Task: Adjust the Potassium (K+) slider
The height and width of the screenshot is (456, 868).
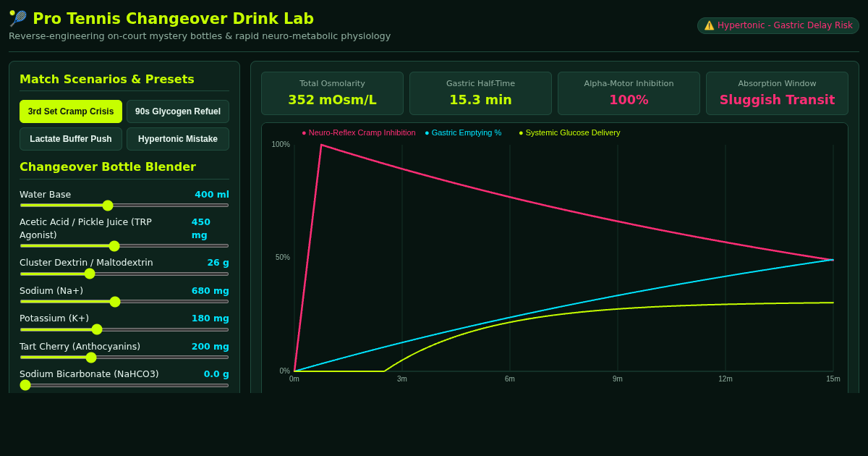Action: (x=124, y=329)
